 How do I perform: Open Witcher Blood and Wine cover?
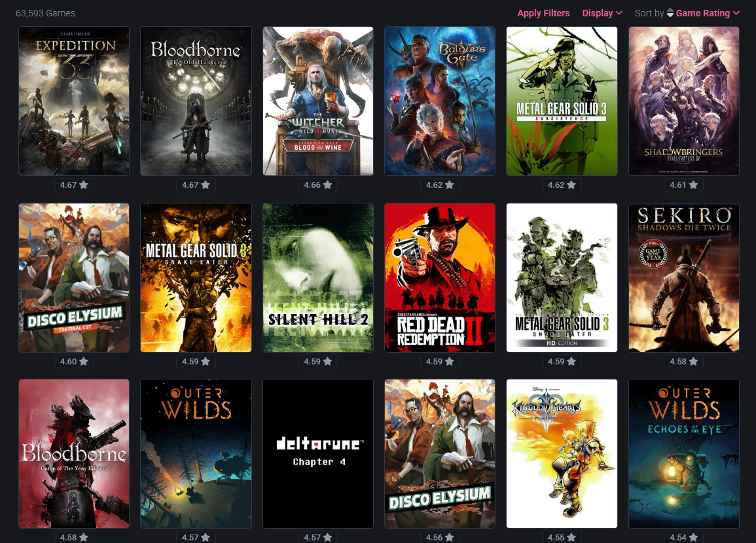point(317,101)
